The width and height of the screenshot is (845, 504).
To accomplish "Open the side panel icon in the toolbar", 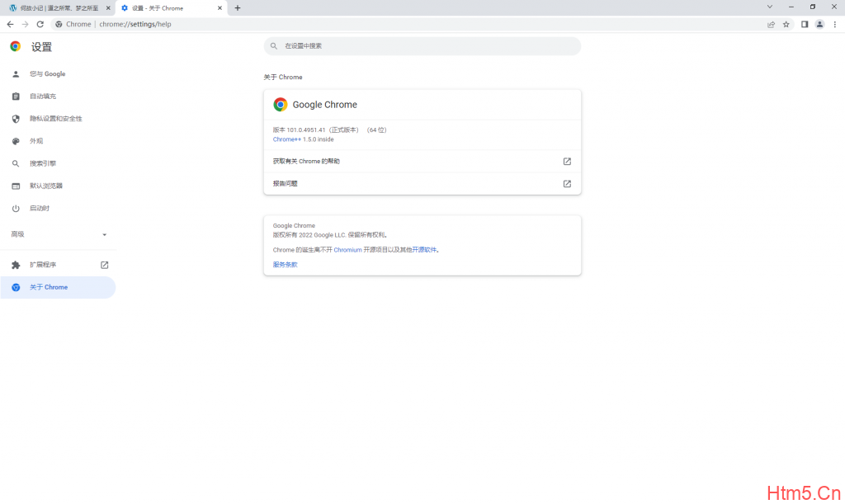I will pyautogui.click(x=805, y=24).
